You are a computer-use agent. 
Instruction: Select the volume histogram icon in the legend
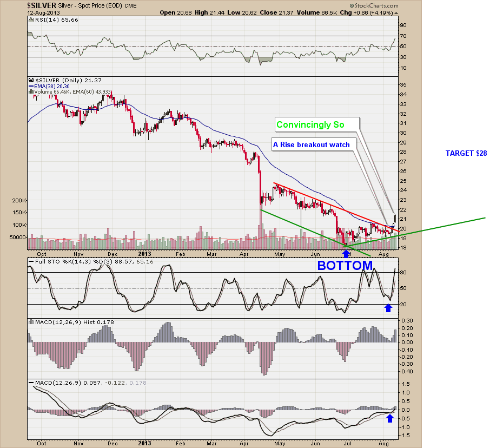tap(31, 91)
